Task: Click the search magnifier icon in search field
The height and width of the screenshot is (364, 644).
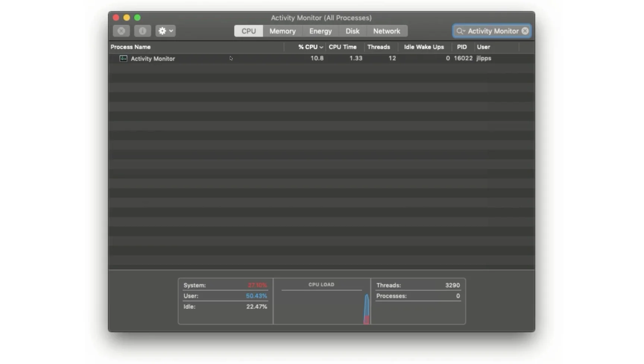Action: coord(460,31)
